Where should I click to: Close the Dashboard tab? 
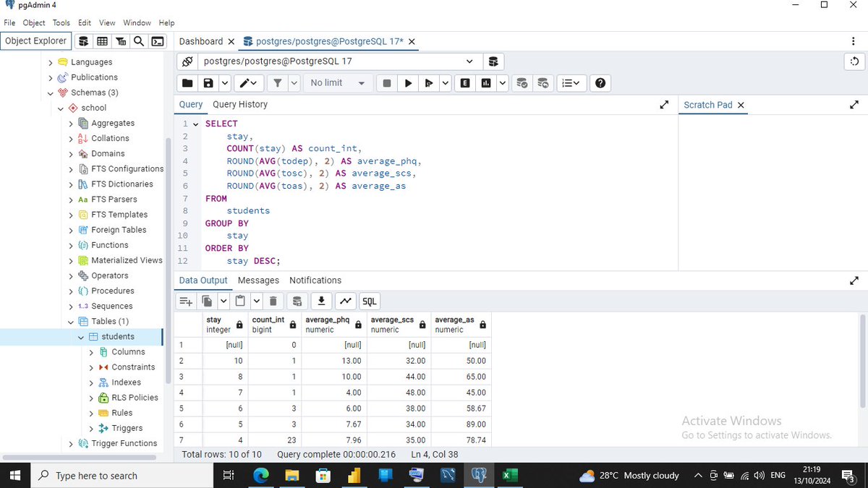[x=231, y=41]
